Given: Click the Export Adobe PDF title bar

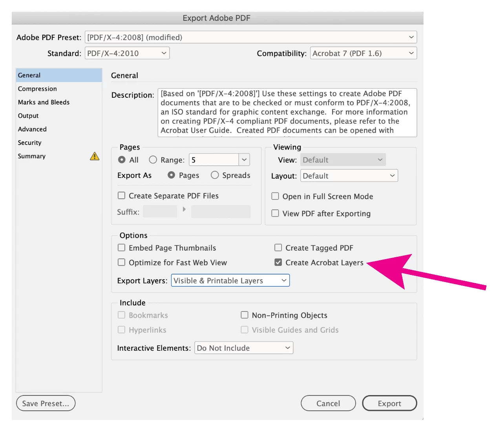Looking at the screenshot, I should click(217, 18).
